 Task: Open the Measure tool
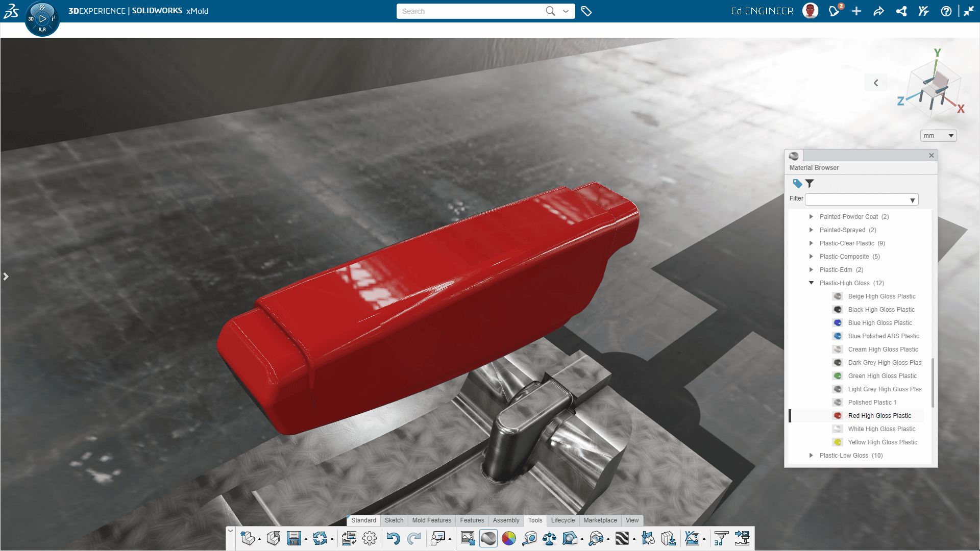click(x=530, y=538)
